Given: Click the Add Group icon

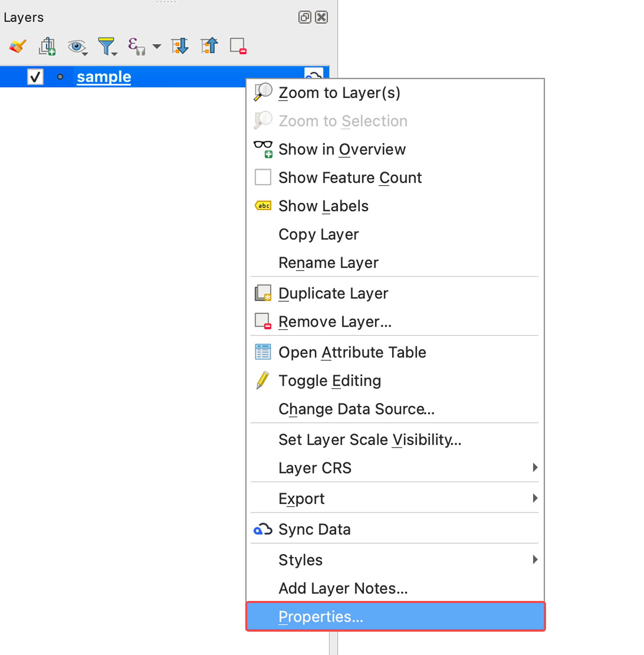Looking at the screenshot, I should 47,46.
